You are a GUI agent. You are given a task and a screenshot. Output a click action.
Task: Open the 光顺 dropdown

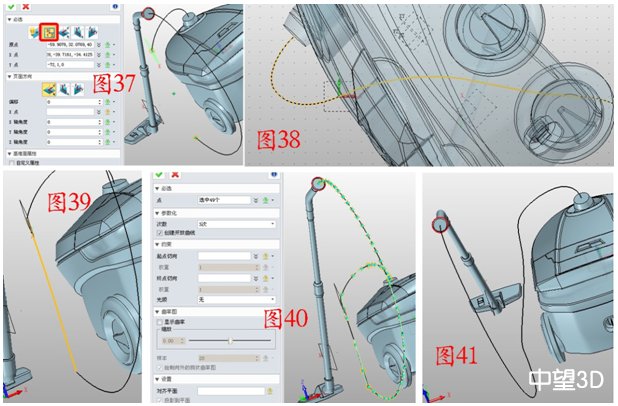236,299
